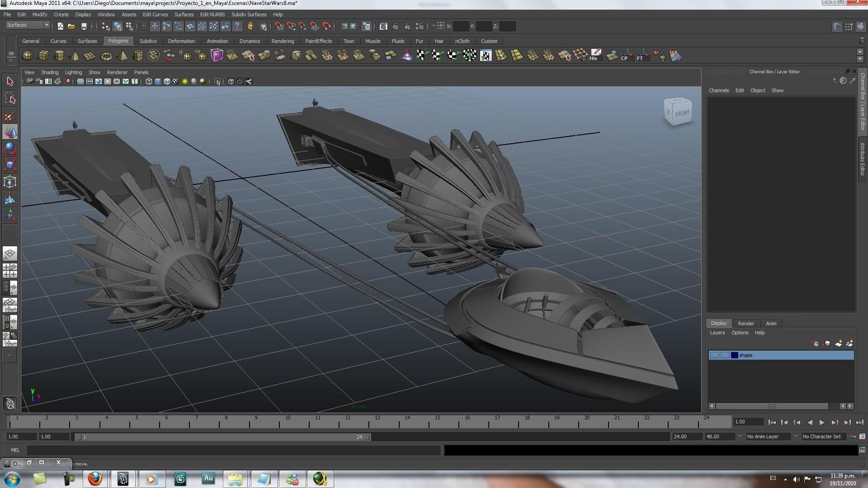The width and height of the screenshot is (868, 488).
Task: Switch to the Render layer tab
Action: coord(746,324)
